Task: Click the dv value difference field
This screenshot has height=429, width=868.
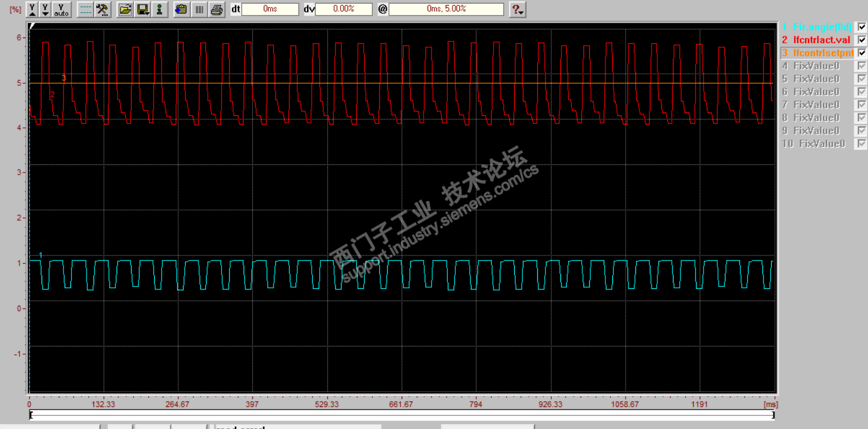Action: point(343,9)
